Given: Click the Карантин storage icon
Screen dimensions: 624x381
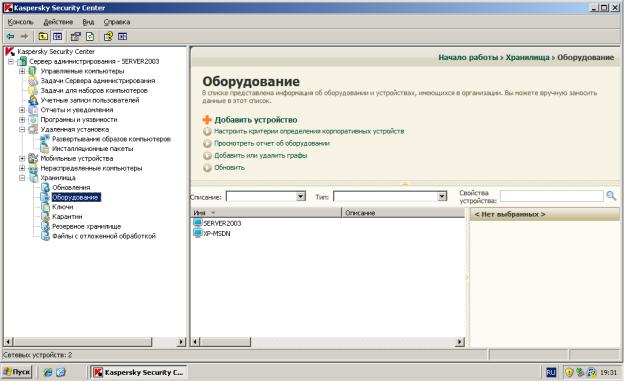Looking at the screenshot, I should pos(45,217).
